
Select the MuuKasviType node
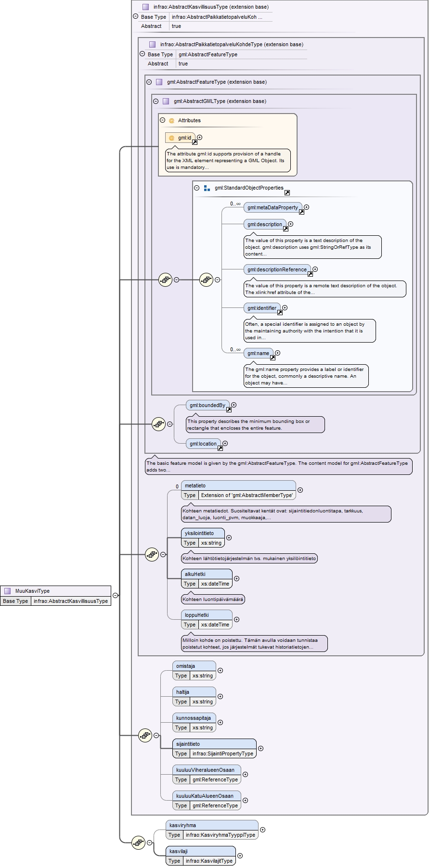(56, 596)
